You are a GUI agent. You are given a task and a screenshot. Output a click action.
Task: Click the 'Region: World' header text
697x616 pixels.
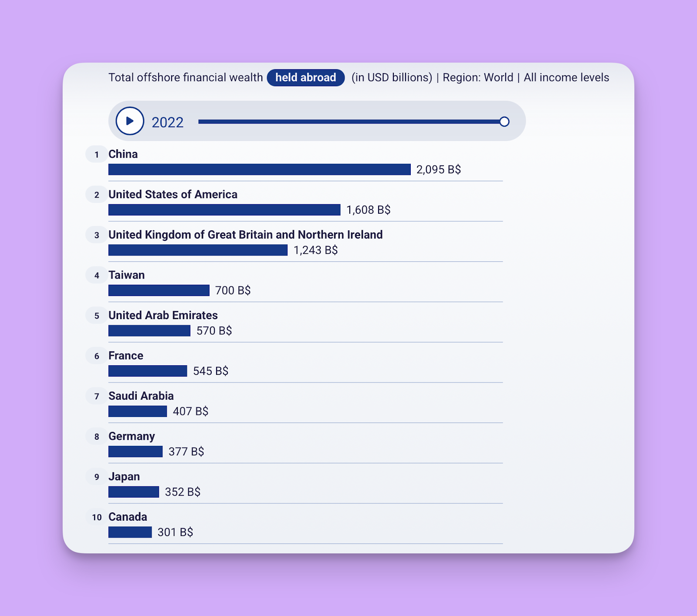pos(477,77)
